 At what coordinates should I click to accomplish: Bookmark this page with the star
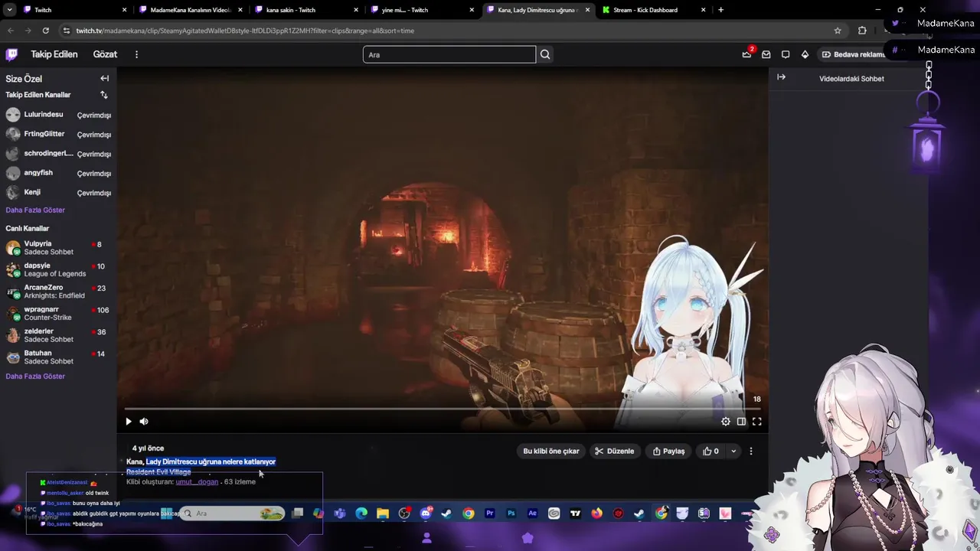(838, 31)
